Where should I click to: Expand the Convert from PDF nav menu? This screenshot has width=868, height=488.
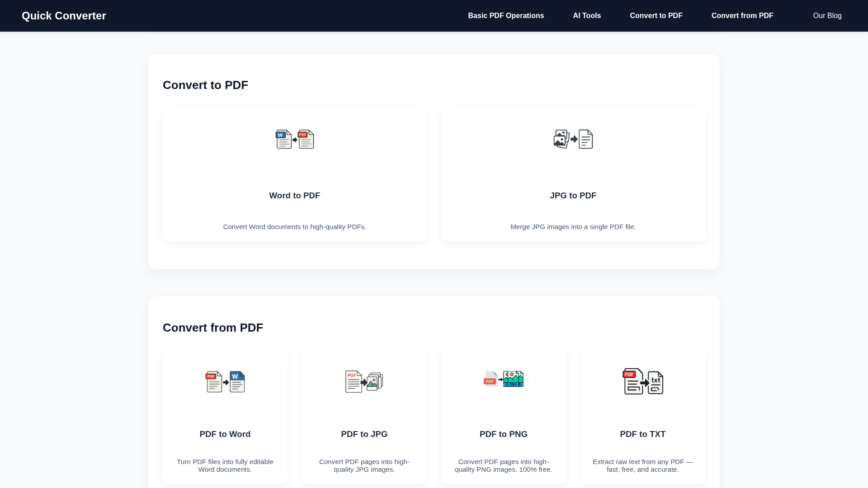(x=742, y=16)
